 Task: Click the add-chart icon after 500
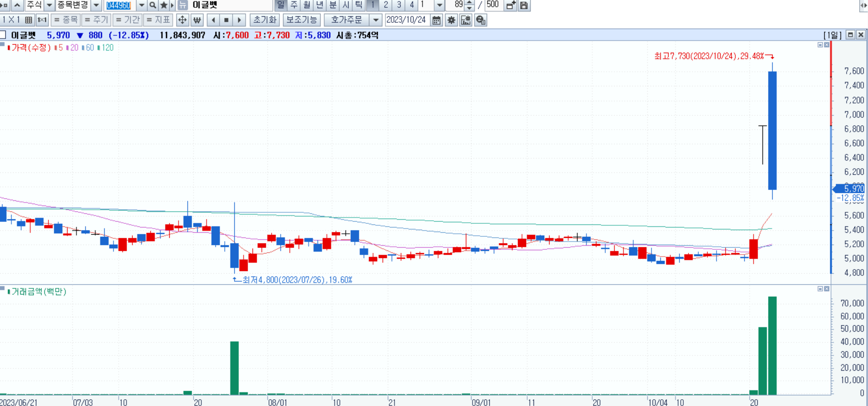click(510, 5)
